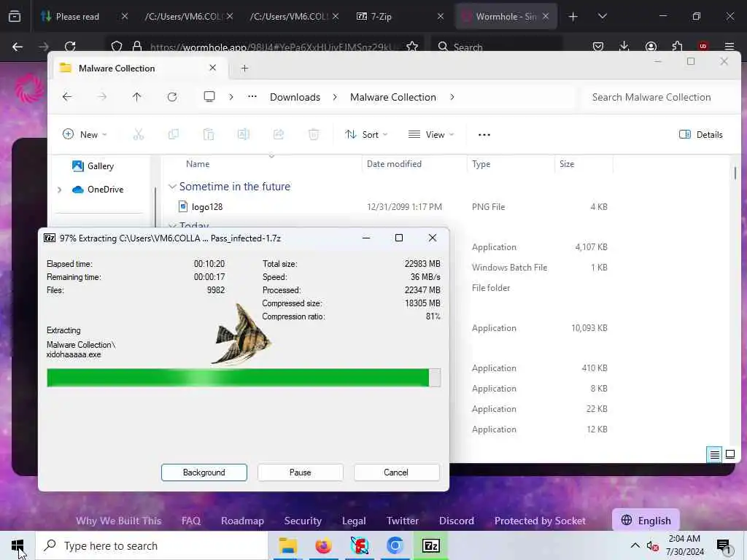Click the Firefox Search box
This screenshot has width=747, height=560.
[x=497, y=47]
